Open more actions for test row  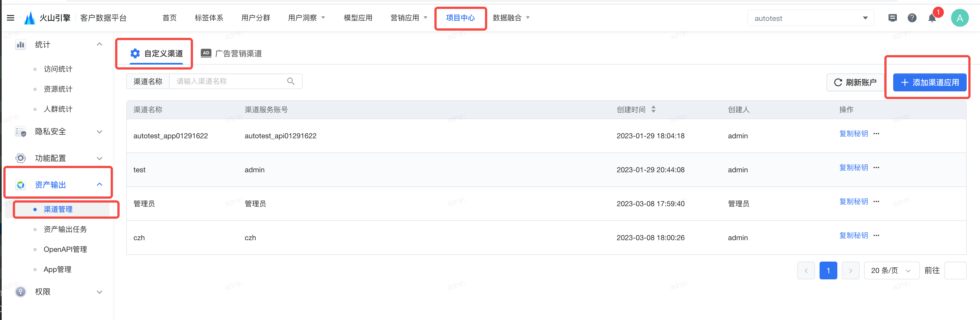[876, 168]
